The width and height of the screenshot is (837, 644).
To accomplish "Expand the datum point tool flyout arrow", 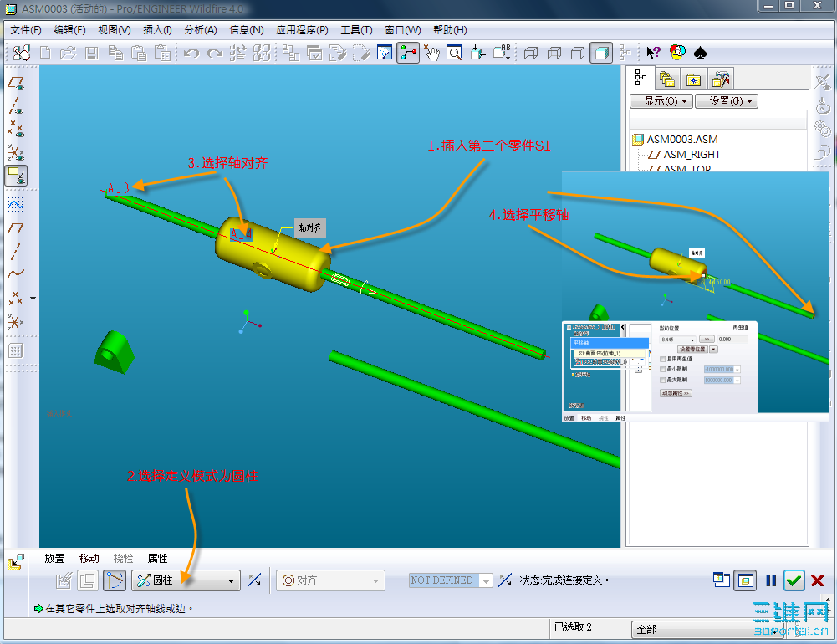I will pos(33,299).
